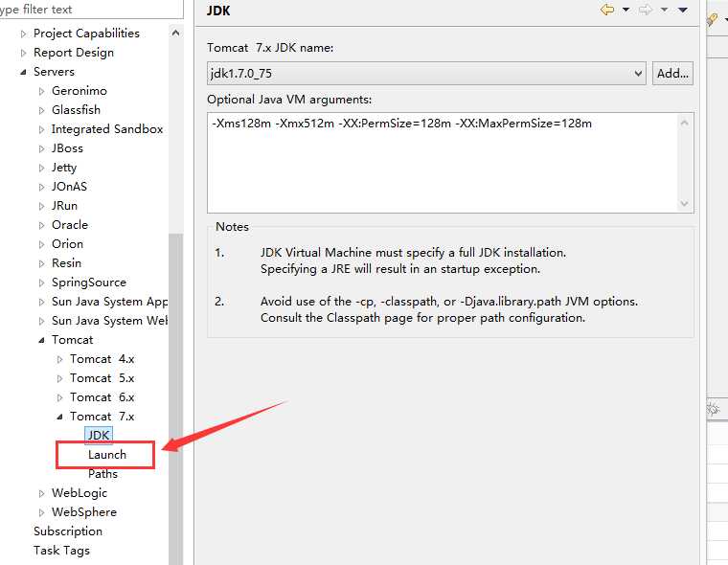Select the Paths item under Tomcat 7.x

click(x=102, y=473)
